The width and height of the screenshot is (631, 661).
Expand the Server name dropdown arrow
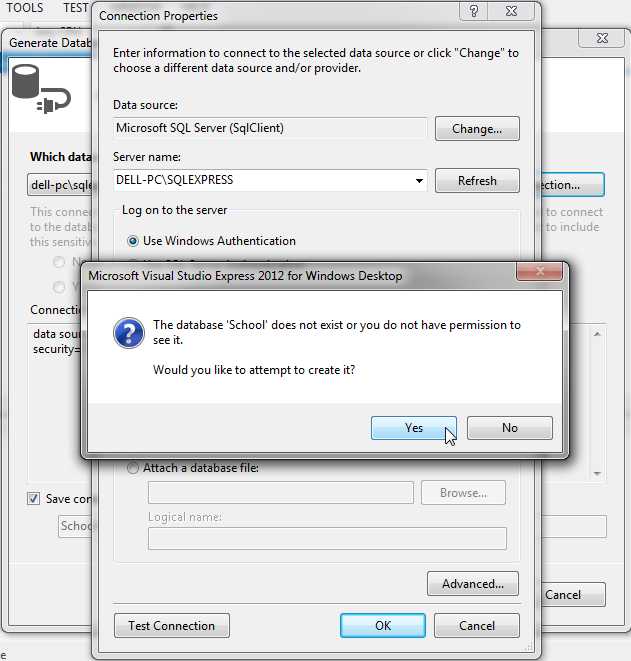(419, 181)
